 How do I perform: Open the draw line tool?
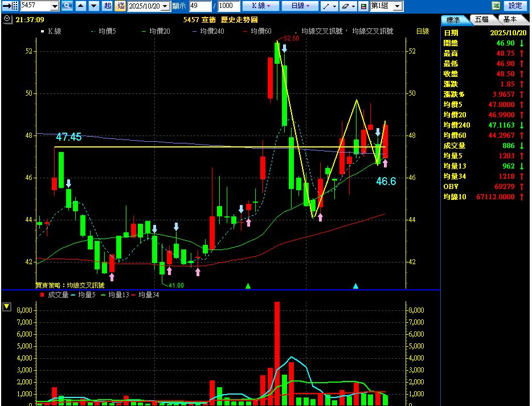326,6
